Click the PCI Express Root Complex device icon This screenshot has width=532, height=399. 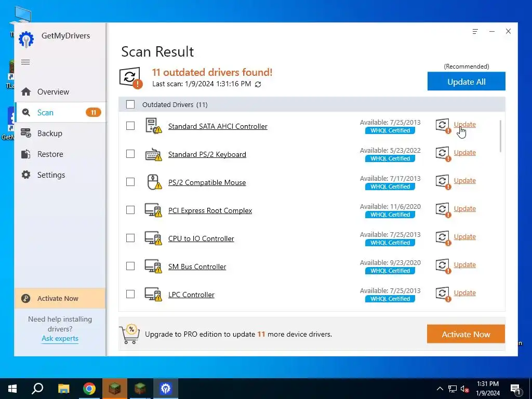(x=153, y=210)
